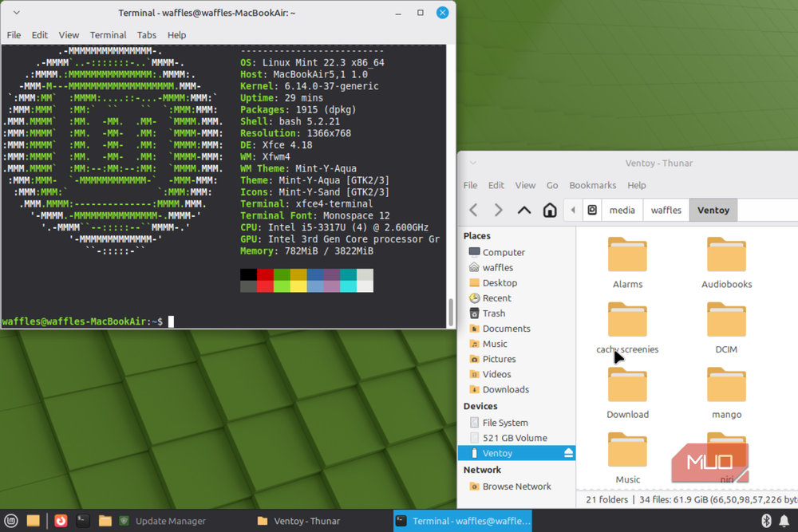
Task: Open Terminal's Edit menu
Action: point(39,35)
